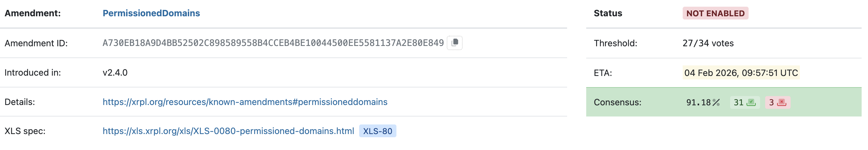Click the v2.4.0 version text
This screenshot has width=868, height=150.
[x=115, y=73]
